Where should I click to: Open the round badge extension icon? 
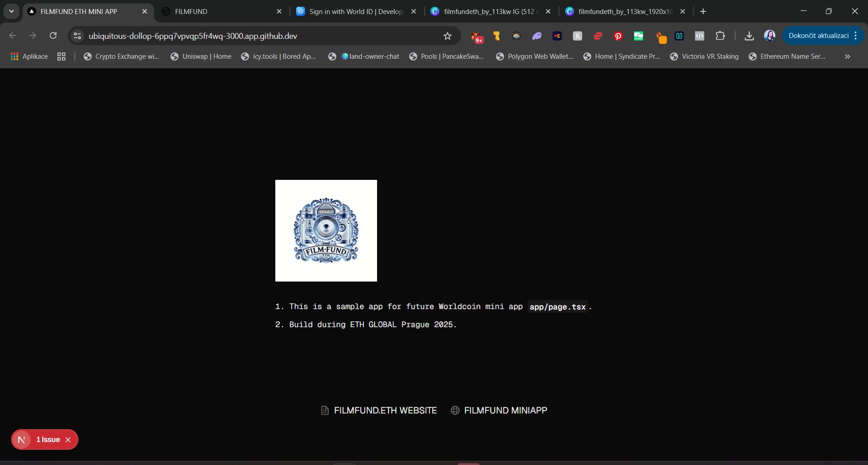pos(516,36)
